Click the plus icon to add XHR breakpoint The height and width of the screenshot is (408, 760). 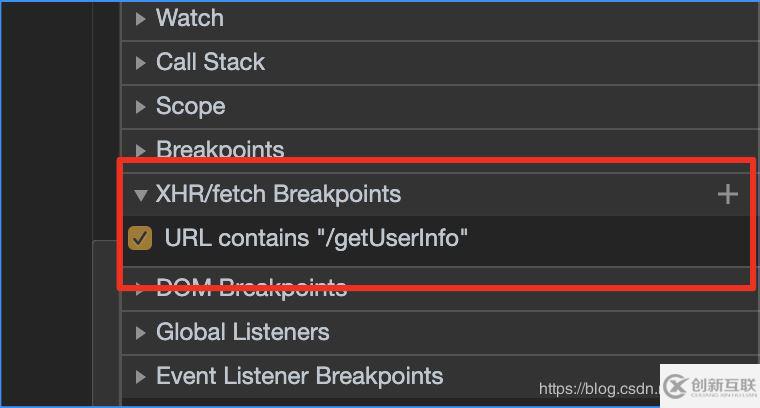click(727, 194)
